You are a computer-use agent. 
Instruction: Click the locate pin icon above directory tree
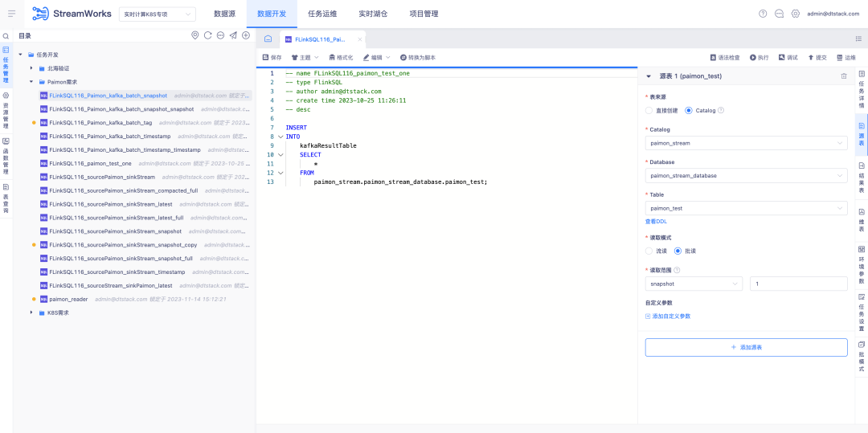(194, 35)
